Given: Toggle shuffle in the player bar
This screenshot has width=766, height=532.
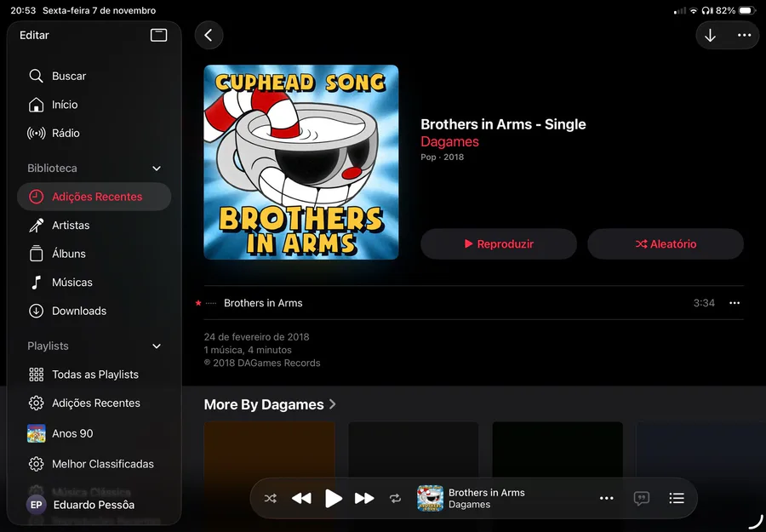Looking at the screenshot, I should 270,498.
